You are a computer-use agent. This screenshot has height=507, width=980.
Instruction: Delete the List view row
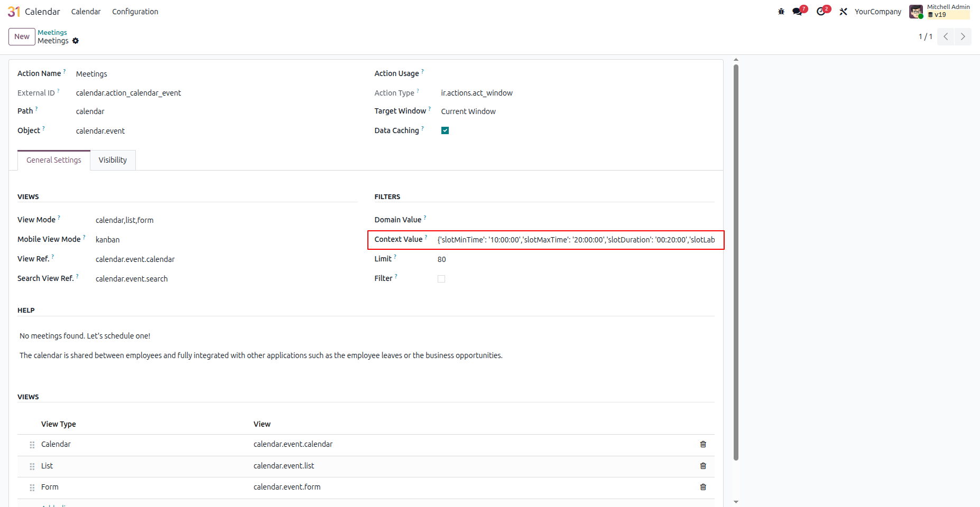pos(703,466)
